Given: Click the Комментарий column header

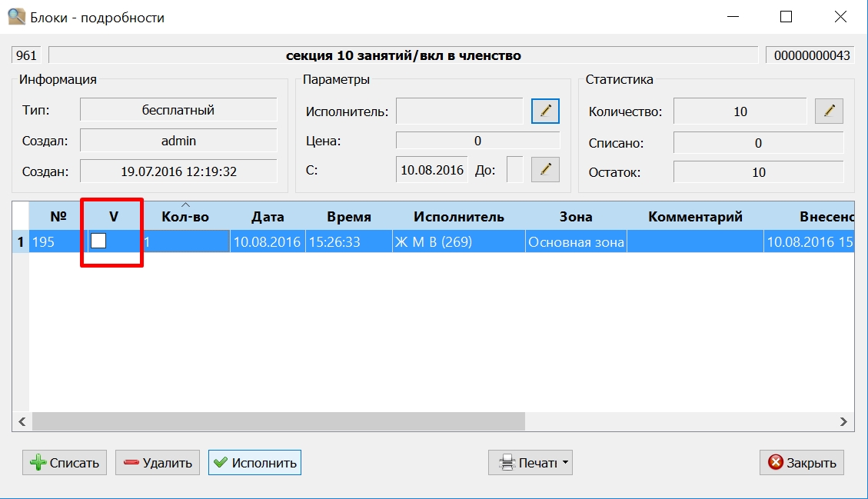Looking at the screenshot, I should click(695, 217).
